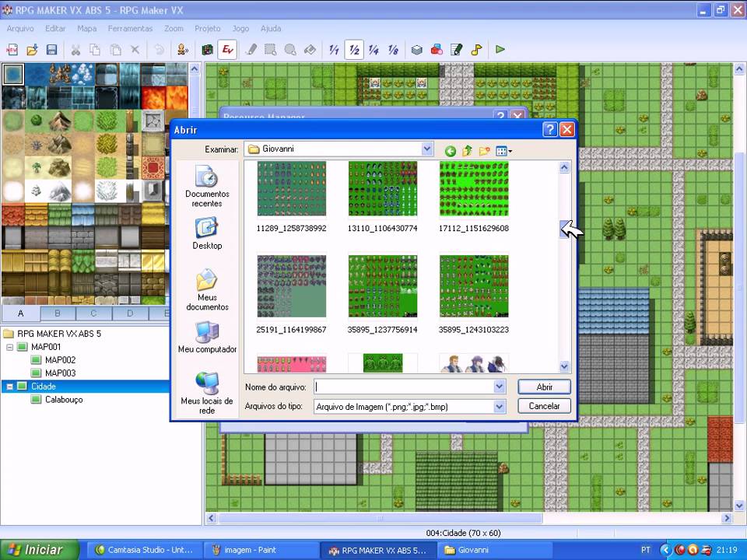747x560 pixels.
Task: Set zoom scale to 1/2
Action: point(354,50)
